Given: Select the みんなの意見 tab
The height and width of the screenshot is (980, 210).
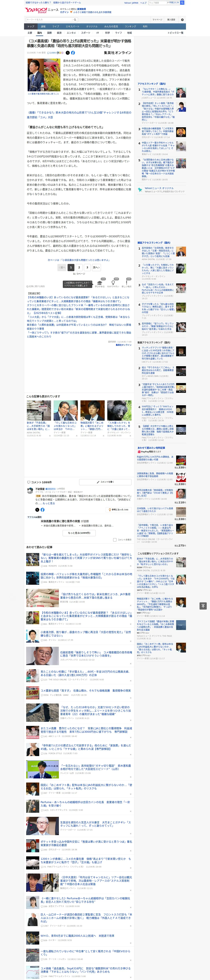Looking at the screenshot, I should [111, 27].
